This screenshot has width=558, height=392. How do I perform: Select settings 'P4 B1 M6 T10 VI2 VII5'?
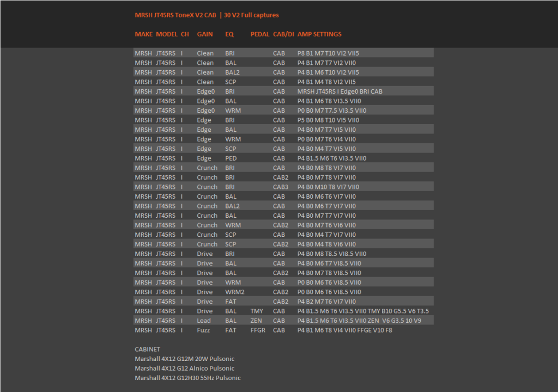(328, 72)
